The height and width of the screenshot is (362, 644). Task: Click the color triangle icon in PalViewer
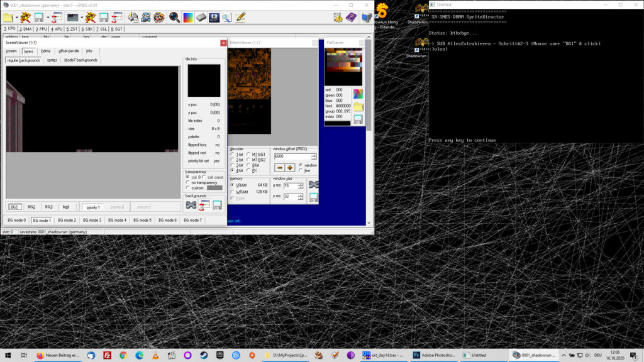(x=358, y=94)
